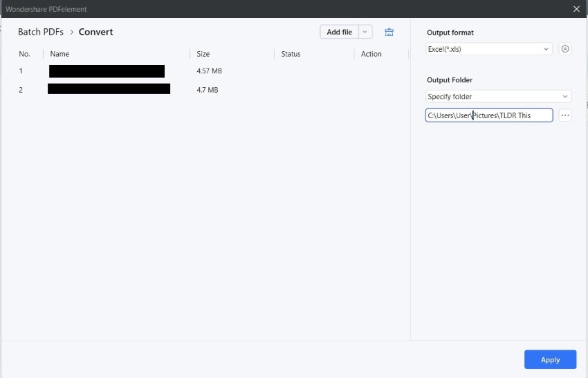The width and height of the screenshot is (588, 378).
Task: Click the Status column header
Action: tap(291, 54)
